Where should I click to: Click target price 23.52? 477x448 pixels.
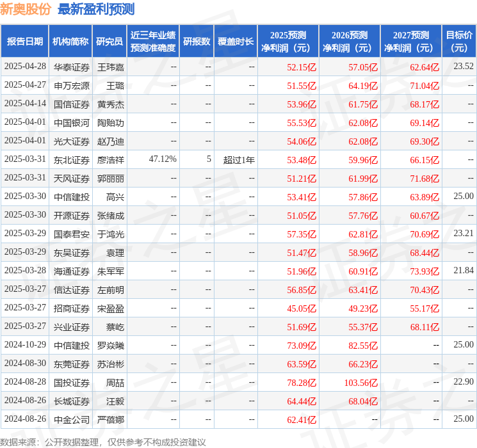pos(464,67)
